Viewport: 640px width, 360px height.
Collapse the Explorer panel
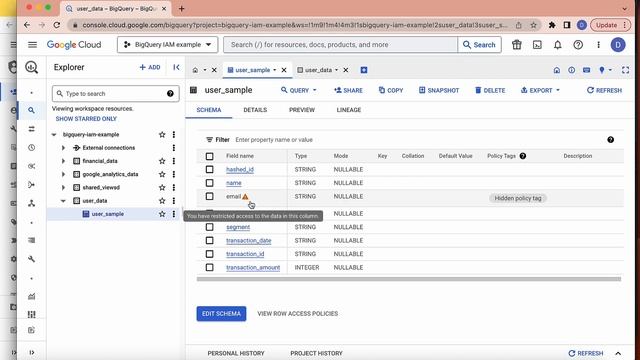tap(176, 67)
